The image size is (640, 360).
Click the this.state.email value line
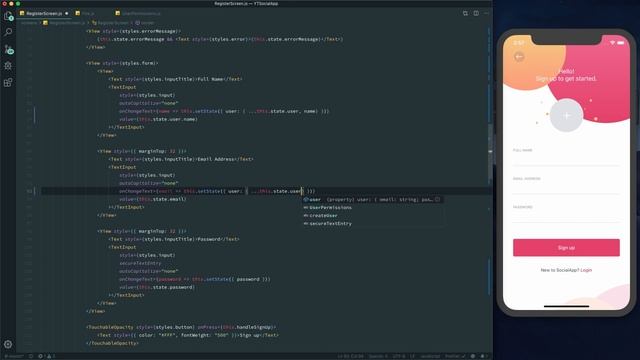153,199
